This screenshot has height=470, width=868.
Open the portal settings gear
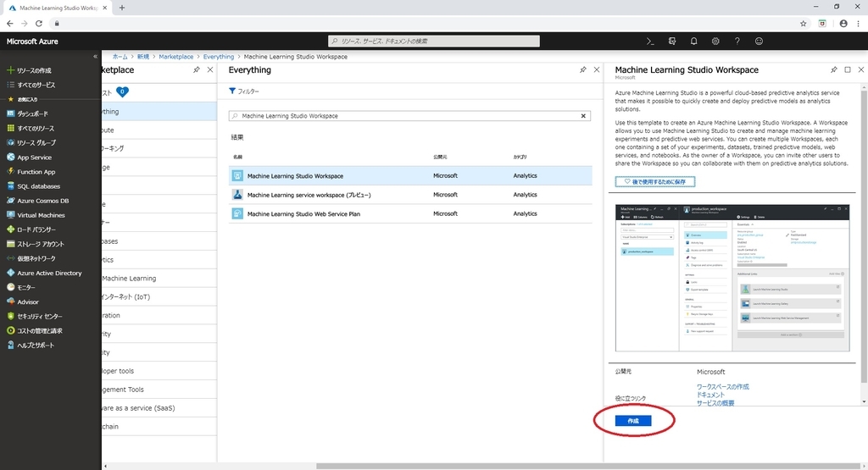click(715, 41)
